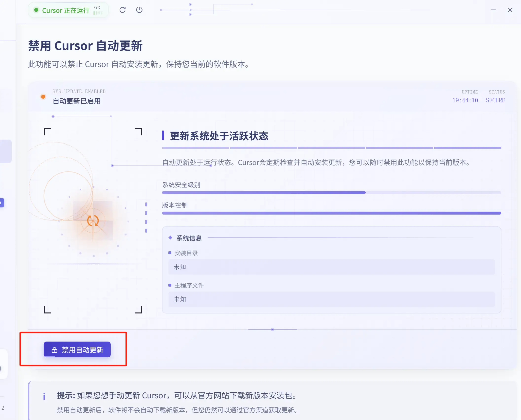The width and height of the screenshot is (521, 420).
Task: Click the SYS.UPDATE.ENABLED label
Action: (x=79, y=91)
